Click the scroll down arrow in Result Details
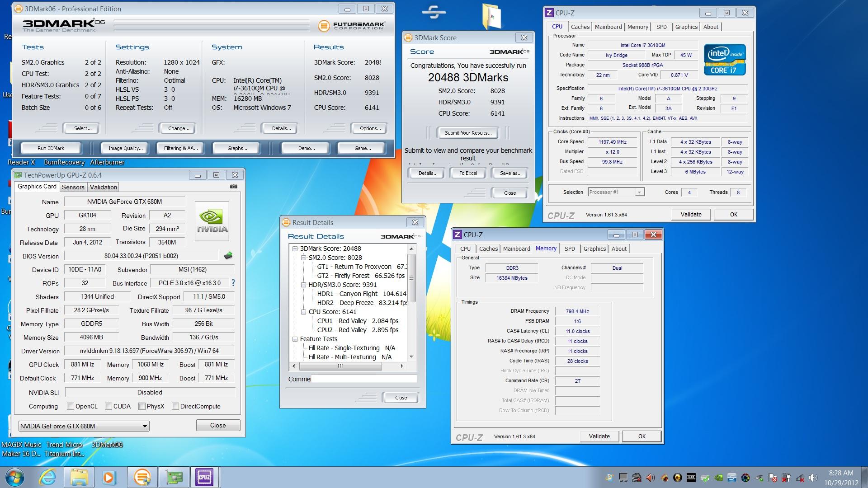Viewport: 868px width, 488px height. [x=411, y=357]
